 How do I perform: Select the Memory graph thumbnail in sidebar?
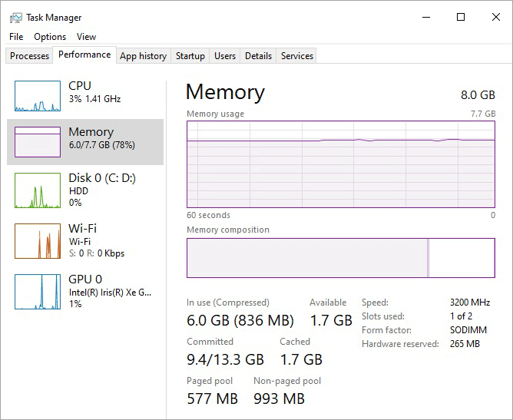(x=37, y=142)
